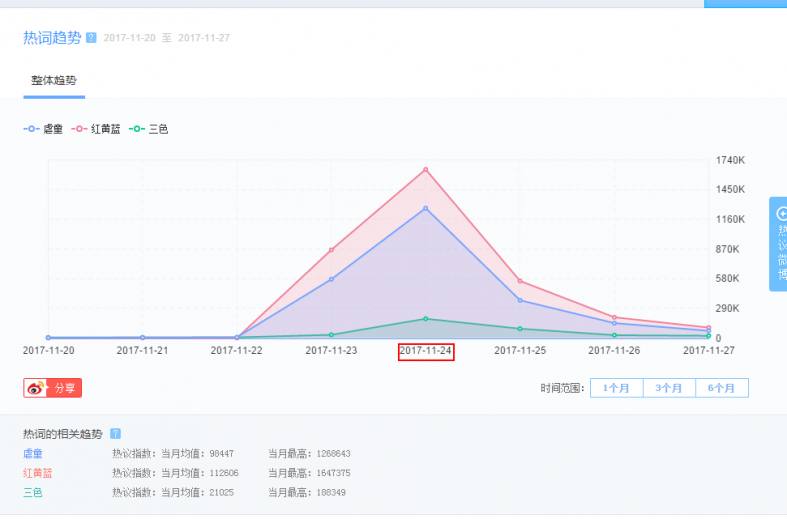The width and height of the screenshot is (787, 519).
Task: Select the 6个月 time range
Action: (x=722, y=388)
